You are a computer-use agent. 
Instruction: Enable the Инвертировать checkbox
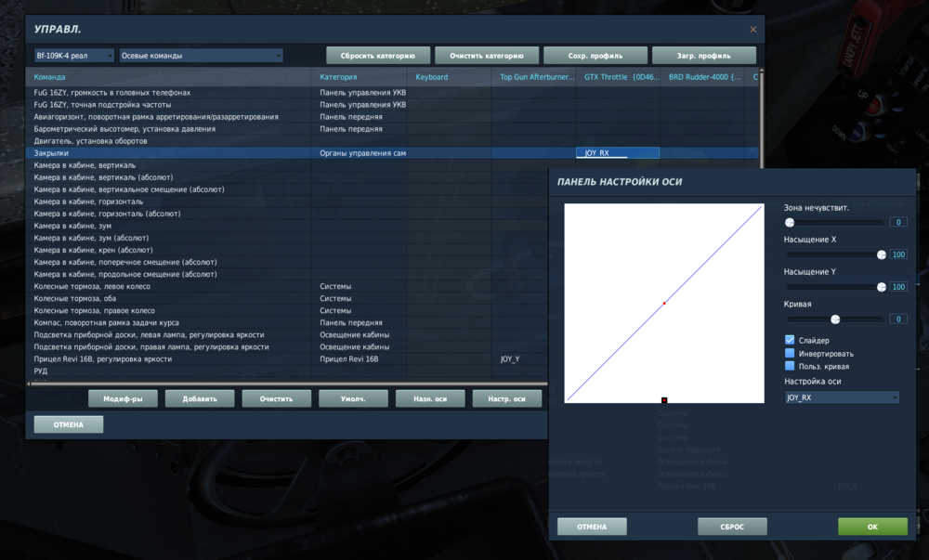tap(790, 353)
